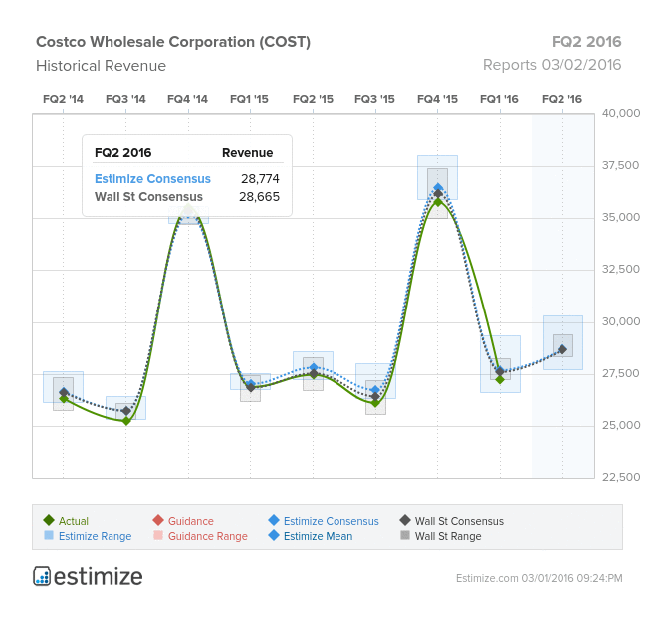Click Wall St Consensus text in tooltip
Viewport: 672px width, 617px height.
(148, 197)
